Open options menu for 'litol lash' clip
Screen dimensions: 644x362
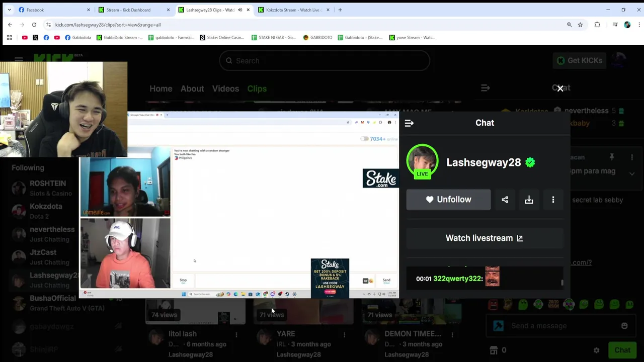236,335
